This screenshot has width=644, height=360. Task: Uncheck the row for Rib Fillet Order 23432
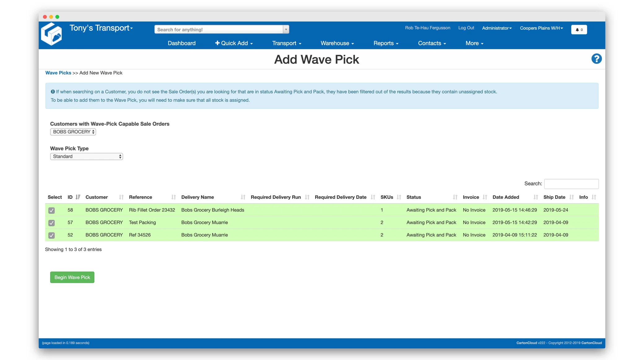[51, 210]
